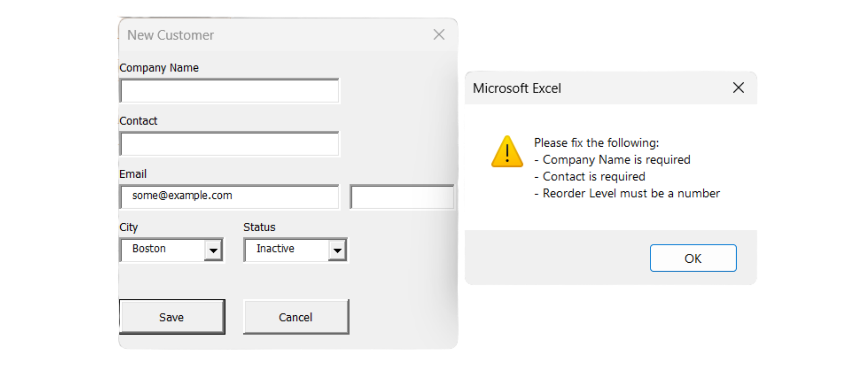Click the Contact text field
The width and height of the screenshot is (868, 368).
tap(229, 144)
